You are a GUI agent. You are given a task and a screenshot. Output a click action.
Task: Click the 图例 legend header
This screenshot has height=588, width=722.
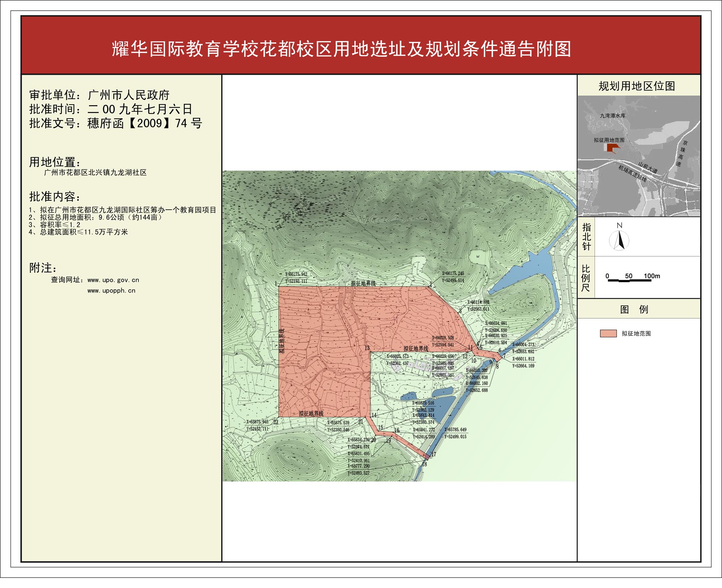pos(634,309)
